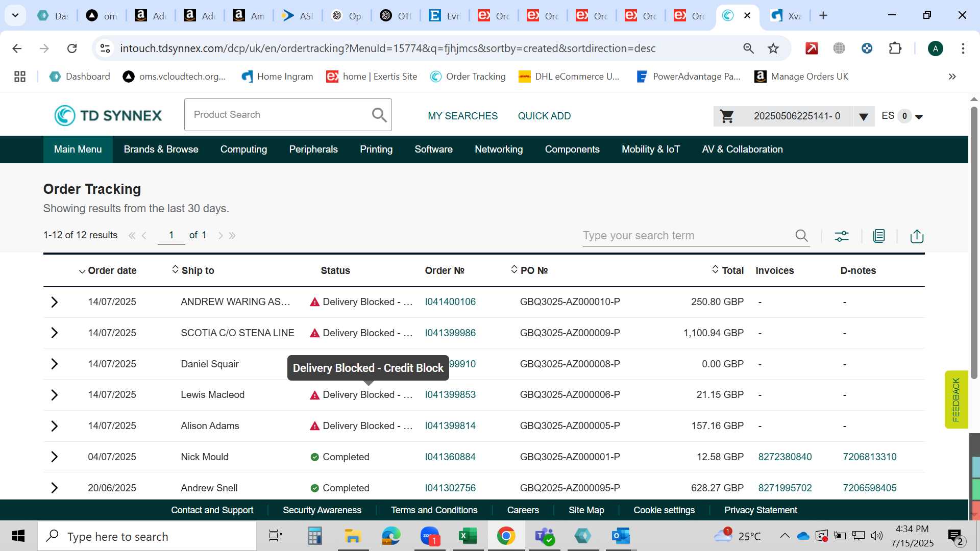Click the TD SYNNEX logo

[108, 115]
